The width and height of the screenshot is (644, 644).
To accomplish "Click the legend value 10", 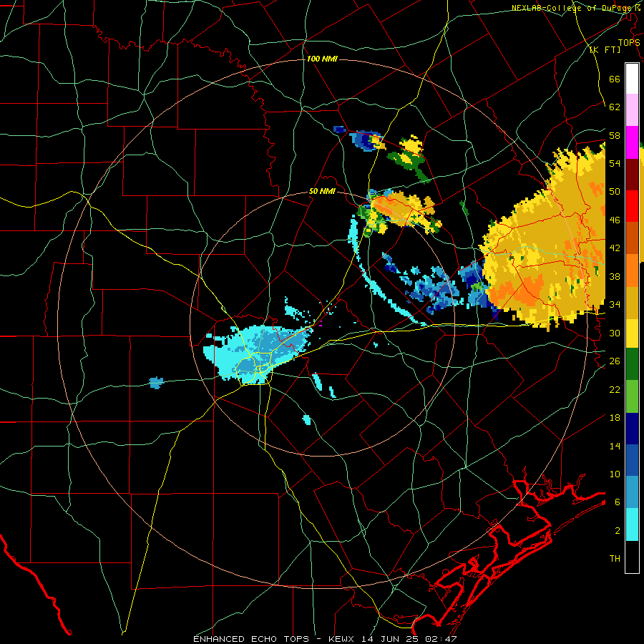I will coord(615,474).
